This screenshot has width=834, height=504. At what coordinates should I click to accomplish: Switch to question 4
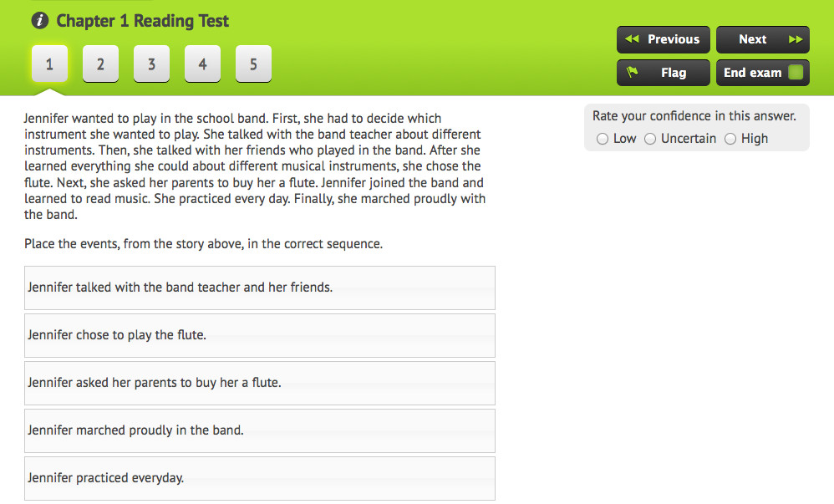pos(202,64)
